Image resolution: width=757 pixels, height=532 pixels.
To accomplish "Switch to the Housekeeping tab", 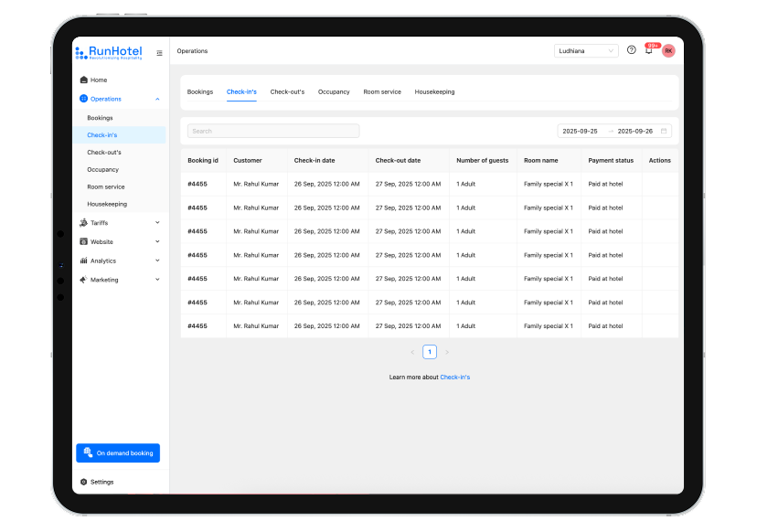I will [434, 91].
